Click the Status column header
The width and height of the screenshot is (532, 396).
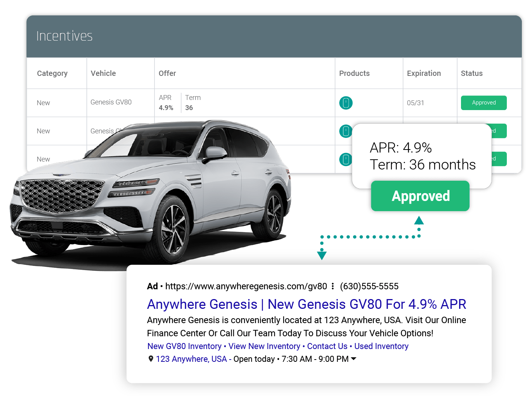tap(472, 73)
